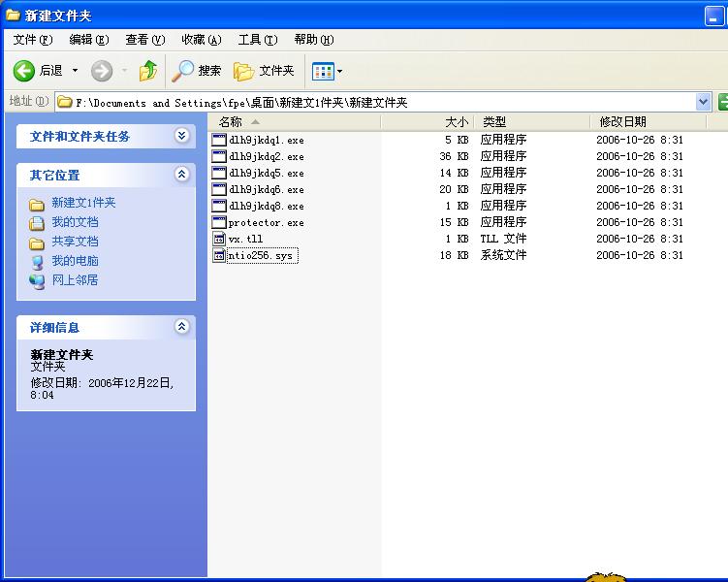Open 查看(V) menu
Screen dimensions: 728x582
point(144,40)
